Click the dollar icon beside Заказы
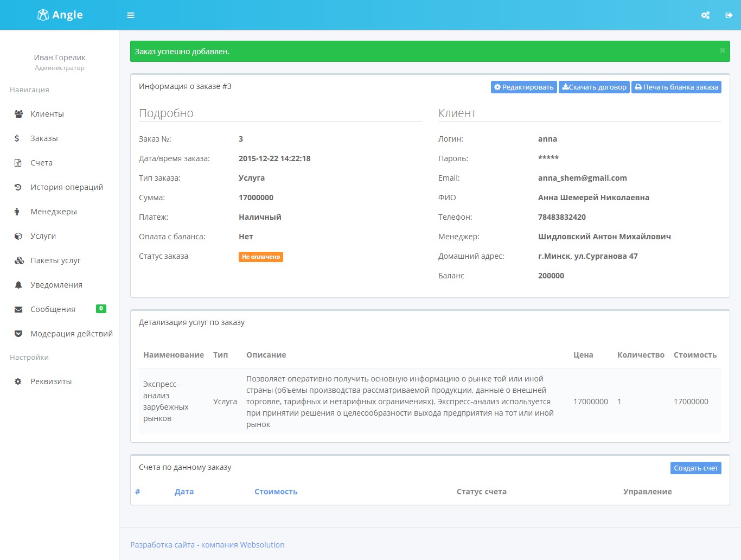The width and height of the screenshot is (741, 560). (17, 138)
